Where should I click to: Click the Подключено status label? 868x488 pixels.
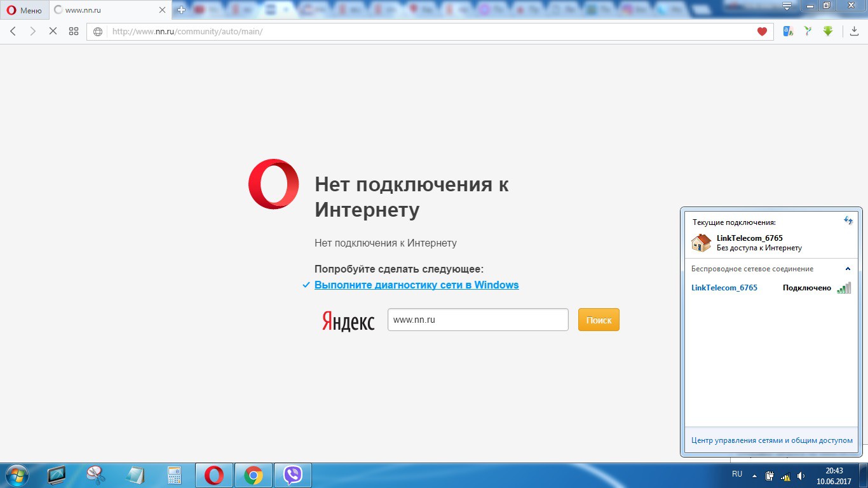(807, 288)
